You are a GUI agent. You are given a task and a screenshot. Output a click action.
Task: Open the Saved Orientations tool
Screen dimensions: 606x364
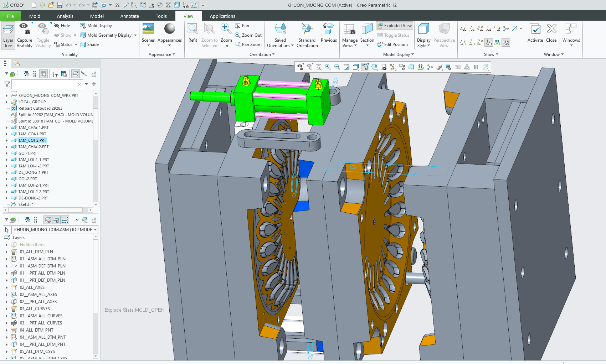pyautogui.click(x=280, y=35)
